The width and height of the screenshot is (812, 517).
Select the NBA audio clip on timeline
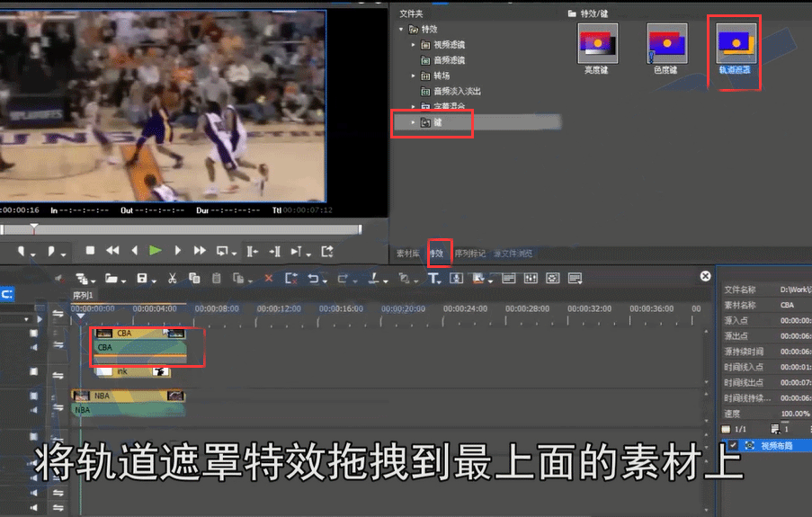(129, 410)
